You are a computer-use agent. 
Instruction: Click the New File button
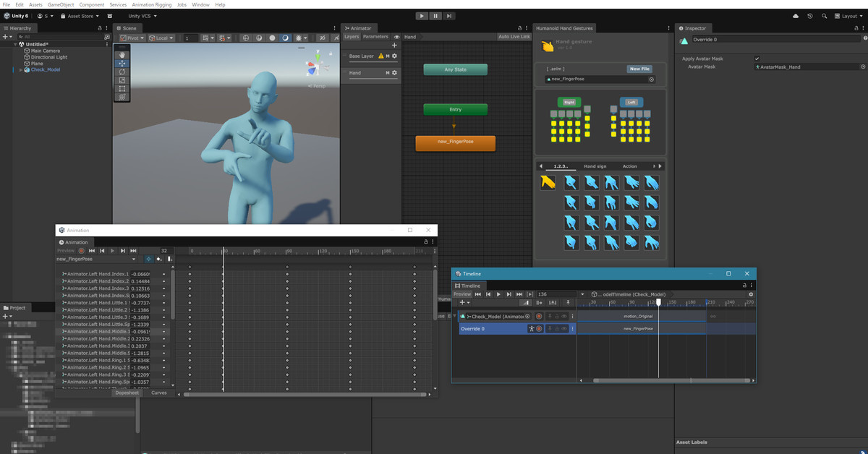point(639,69)
